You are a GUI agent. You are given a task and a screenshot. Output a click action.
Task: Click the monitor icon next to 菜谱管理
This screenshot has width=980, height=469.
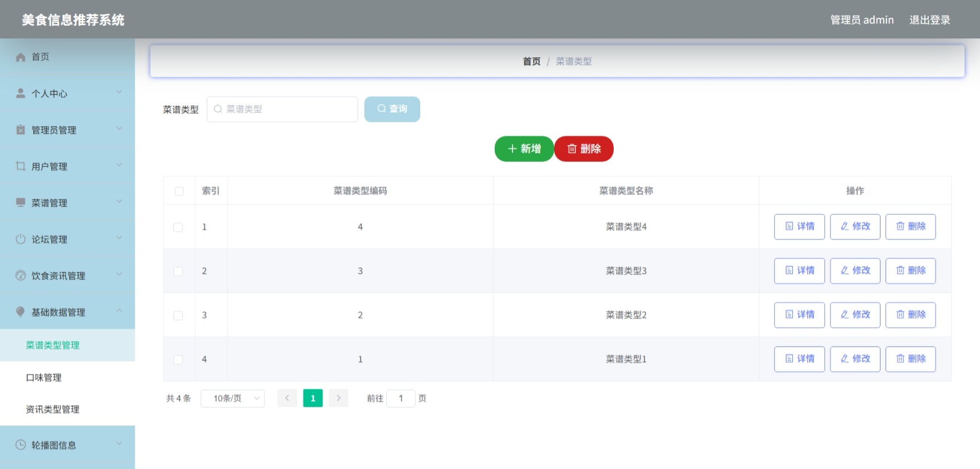coord(21,202)
